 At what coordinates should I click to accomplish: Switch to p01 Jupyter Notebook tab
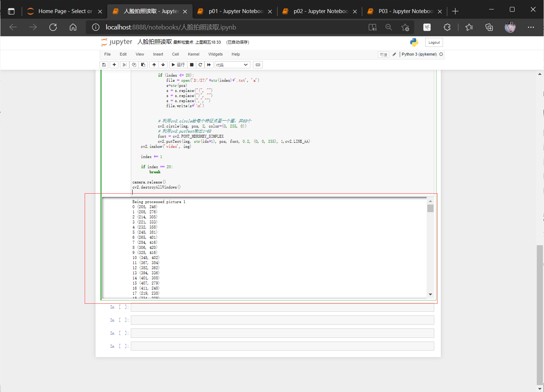[x=235, y=11]
